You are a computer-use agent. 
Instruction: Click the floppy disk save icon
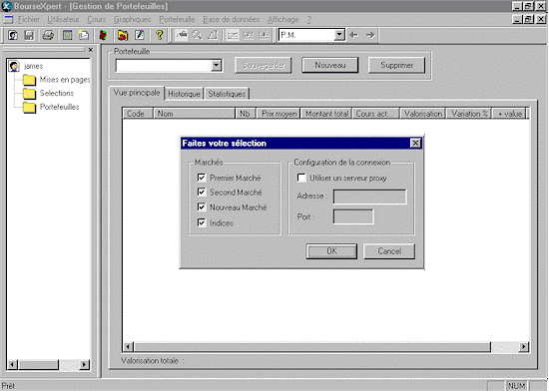click(29, 35)
